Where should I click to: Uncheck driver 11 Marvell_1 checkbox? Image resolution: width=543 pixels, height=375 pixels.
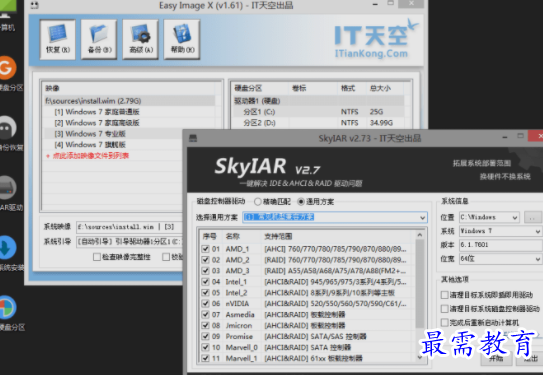click(205, 358)
